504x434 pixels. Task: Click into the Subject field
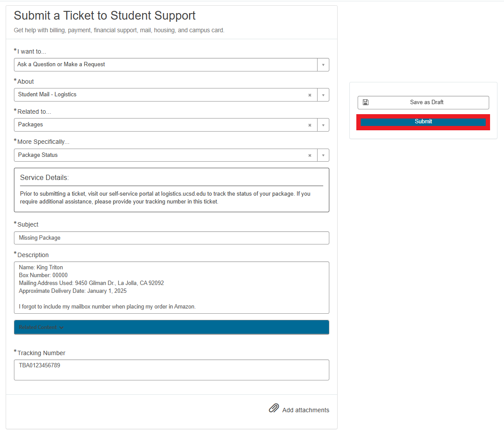171,238
